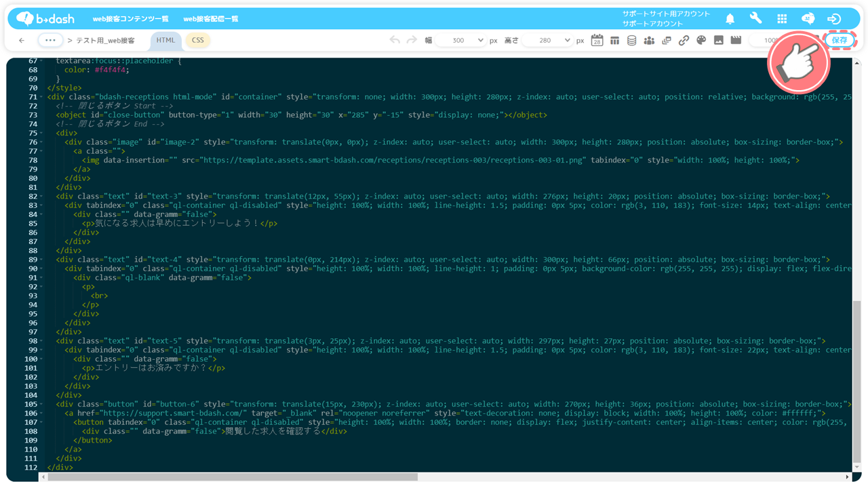Click the vertical scrollbar thumb in editor
Viewport: 868px width, 488px height.
(x=856, y=383)
